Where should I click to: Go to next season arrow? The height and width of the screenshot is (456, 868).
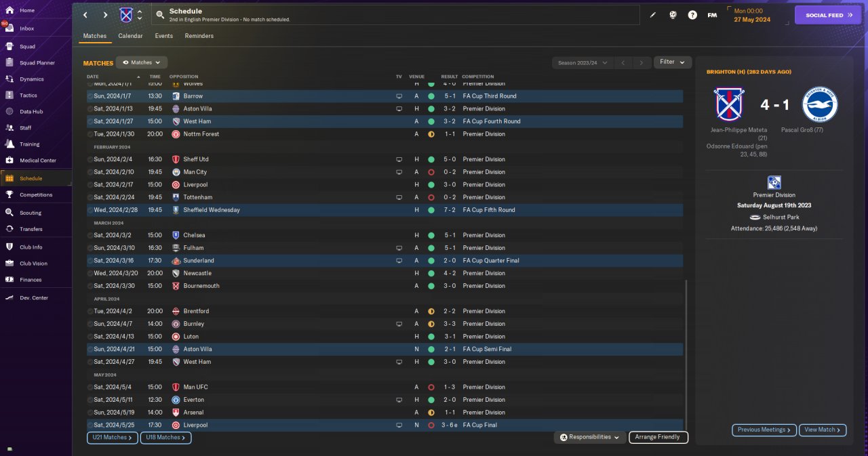point(642,62)
